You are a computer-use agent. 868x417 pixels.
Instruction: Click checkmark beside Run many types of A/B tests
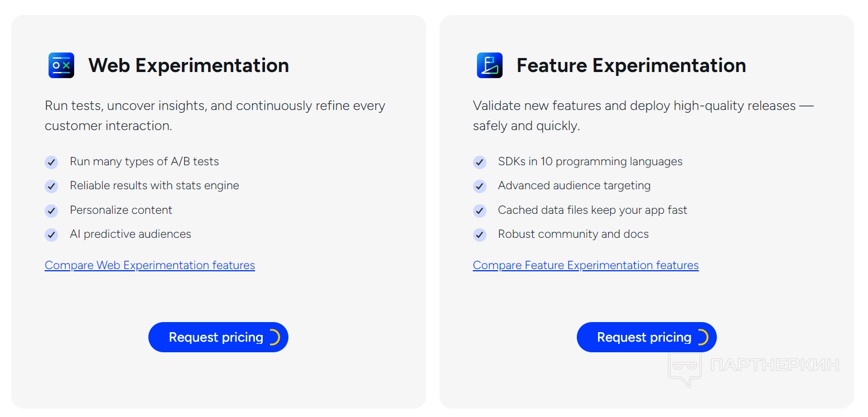coord(51,162)
